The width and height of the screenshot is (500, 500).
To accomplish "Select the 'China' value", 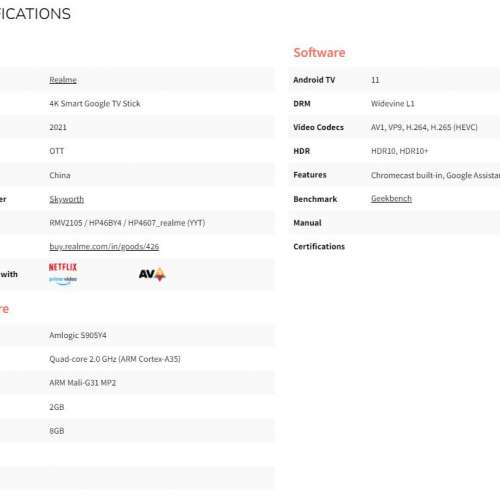I will coord(60,175).
